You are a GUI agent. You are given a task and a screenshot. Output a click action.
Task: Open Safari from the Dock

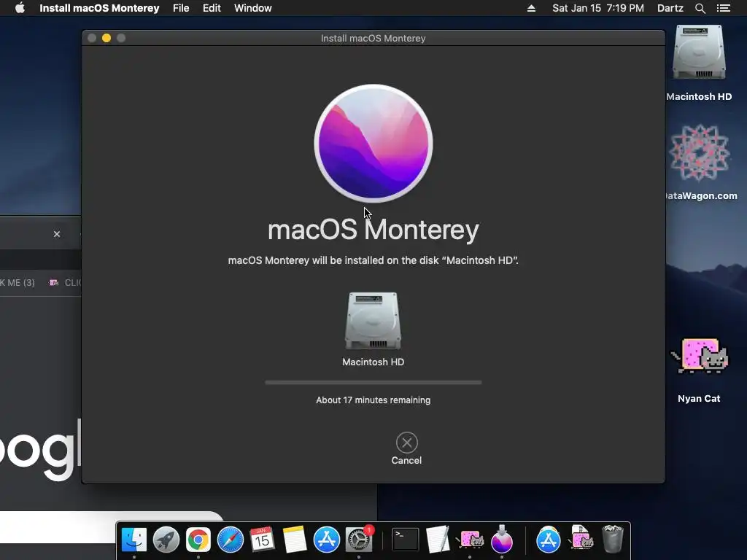coord(230,540)
